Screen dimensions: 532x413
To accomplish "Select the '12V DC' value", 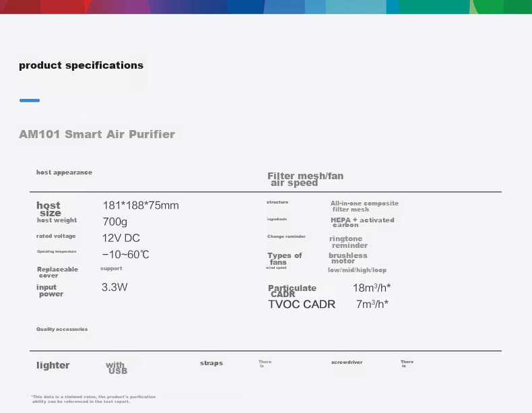I will [x=121, y=238].
